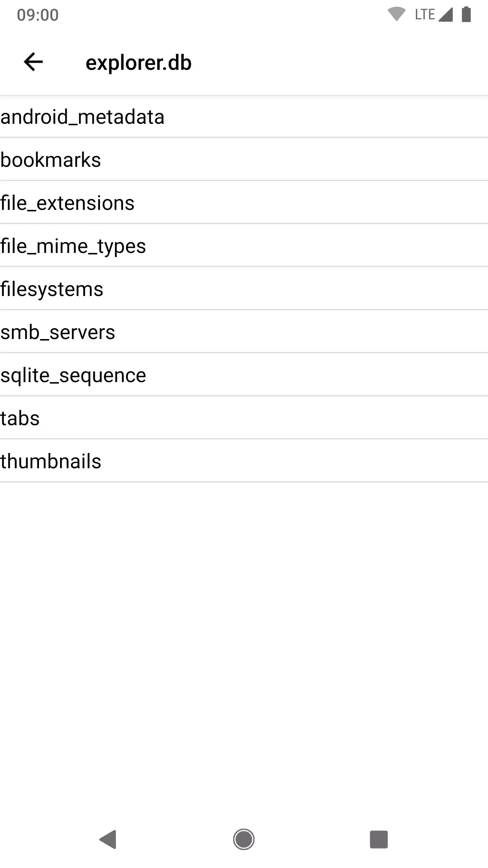Inspect the sqlite_sequence table
Screen dimensions: 488x868
click(73, 375)
